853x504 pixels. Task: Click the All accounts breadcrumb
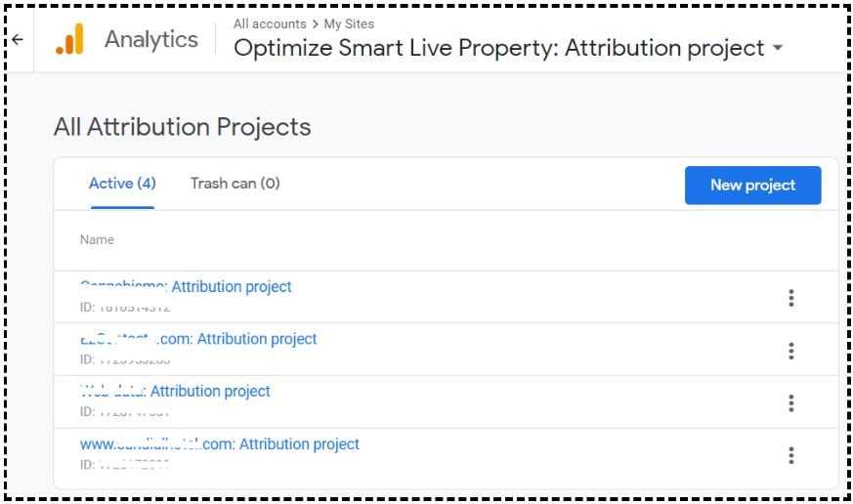click(270, 23)
